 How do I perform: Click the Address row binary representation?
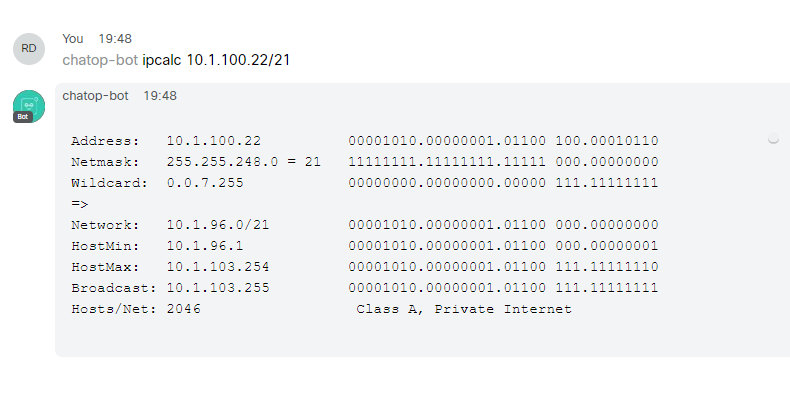503,141
